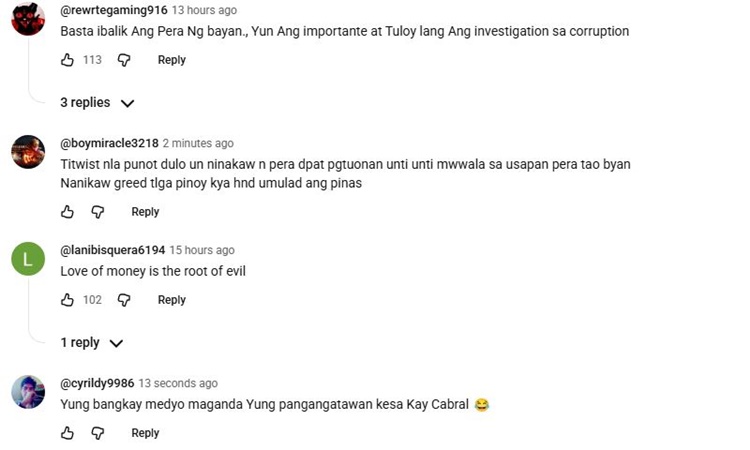750x450 pixels.
Task: Open @rewrtegaming916 channel via username
Action: tap(114, 10)
